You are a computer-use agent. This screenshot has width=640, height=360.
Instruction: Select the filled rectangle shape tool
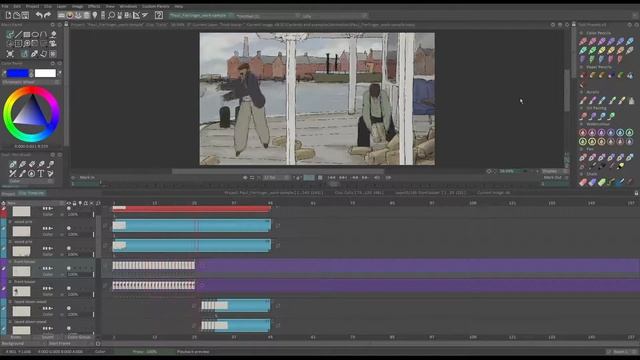[x=27, y=34]
